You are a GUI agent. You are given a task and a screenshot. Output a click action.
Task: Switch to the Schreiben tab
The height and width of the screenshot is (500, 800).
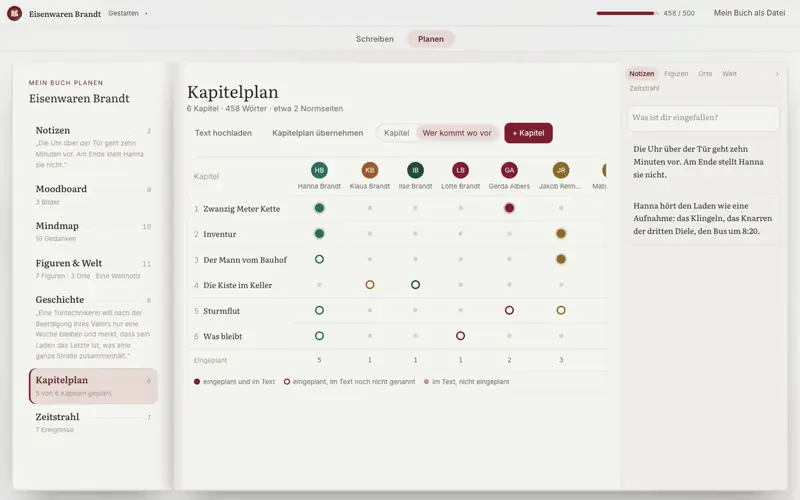pos(374,39)
